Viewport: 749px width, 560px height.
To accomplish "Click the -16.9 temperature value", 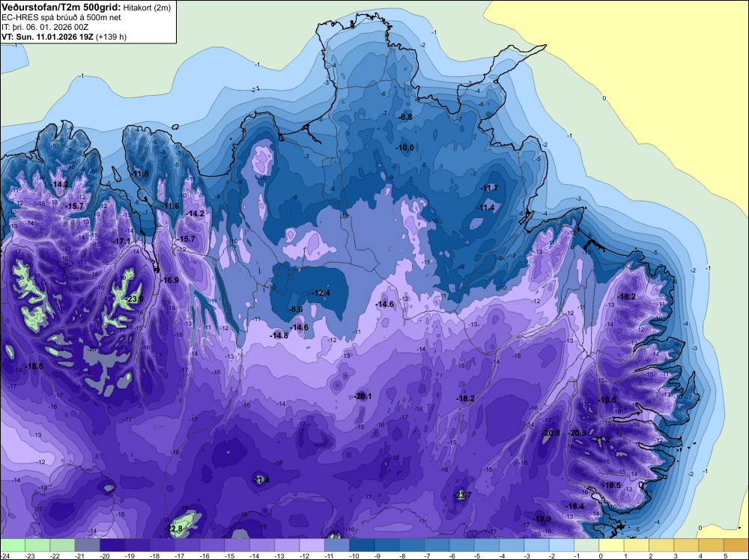I will 169,280.
